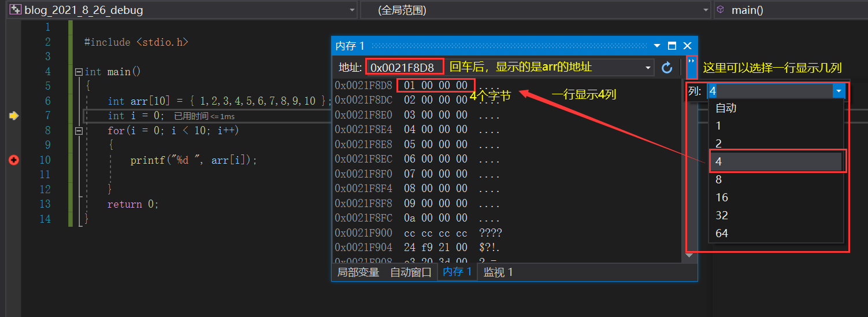Click memory row address 0x0021F8E0
This screenshot has width=868, height=317.
[363, 115]
